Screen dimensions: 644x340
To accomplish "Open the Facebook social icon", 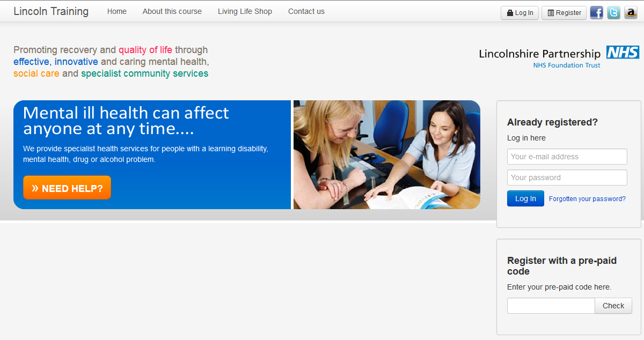I will (x=596, y=12).
